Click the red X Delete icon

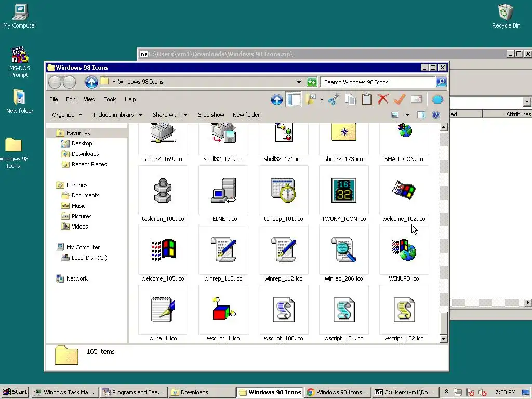(383, 99)
